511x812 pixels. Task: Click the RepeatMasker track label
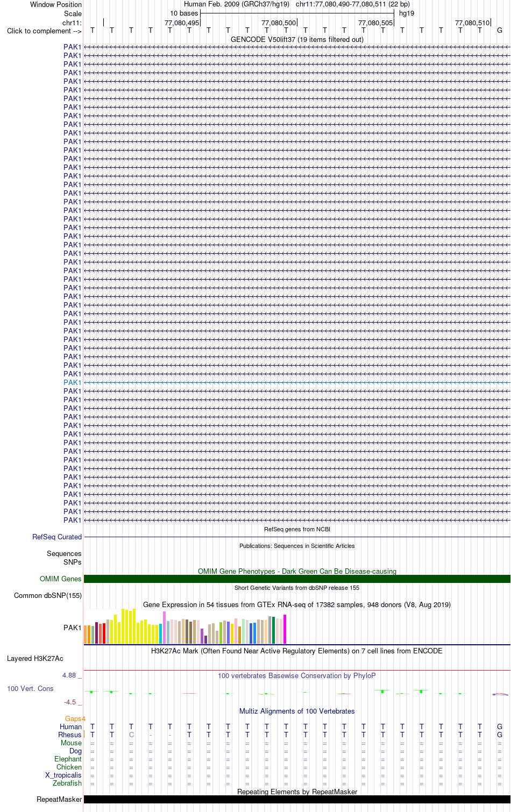[x=59, y=799]
